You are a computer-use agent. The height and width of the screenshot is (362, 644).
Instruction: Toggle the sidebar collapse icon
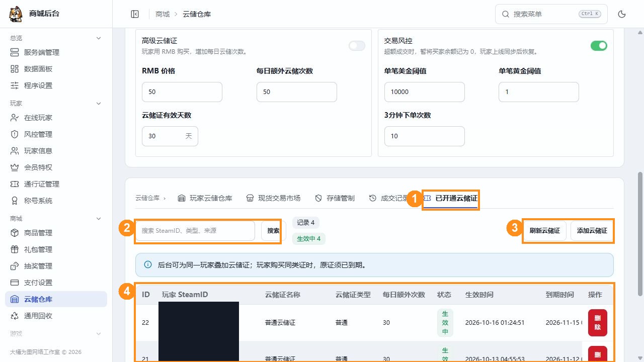[x=135, y=14]
